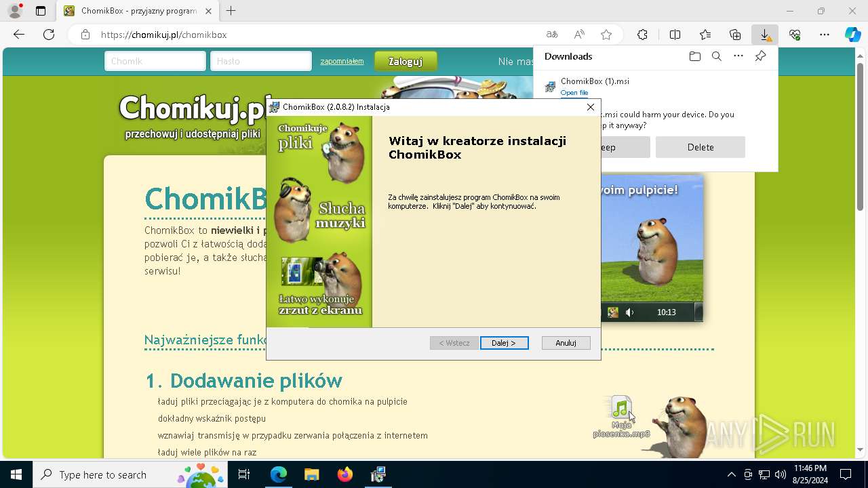The image size is (868, 488).
Task: Click the Chomik username field
Action: [x=155, y=61]
